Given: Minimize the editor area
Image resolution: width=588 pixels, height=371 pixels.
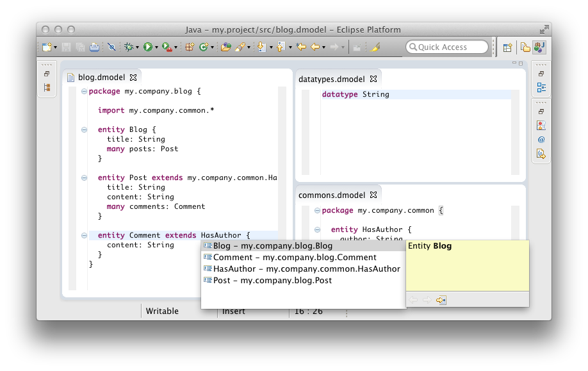Looking at the screenshot, I should [514, 63].
